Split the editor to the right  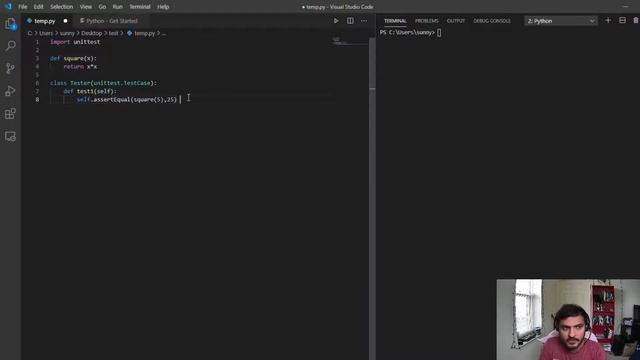(x=350, y=21)
